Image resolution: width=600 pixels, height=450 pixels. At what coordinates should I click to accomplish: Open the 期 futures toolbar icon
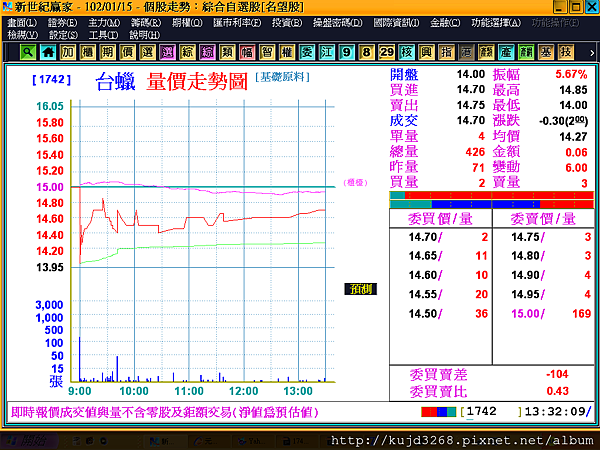tap(108, 52)
